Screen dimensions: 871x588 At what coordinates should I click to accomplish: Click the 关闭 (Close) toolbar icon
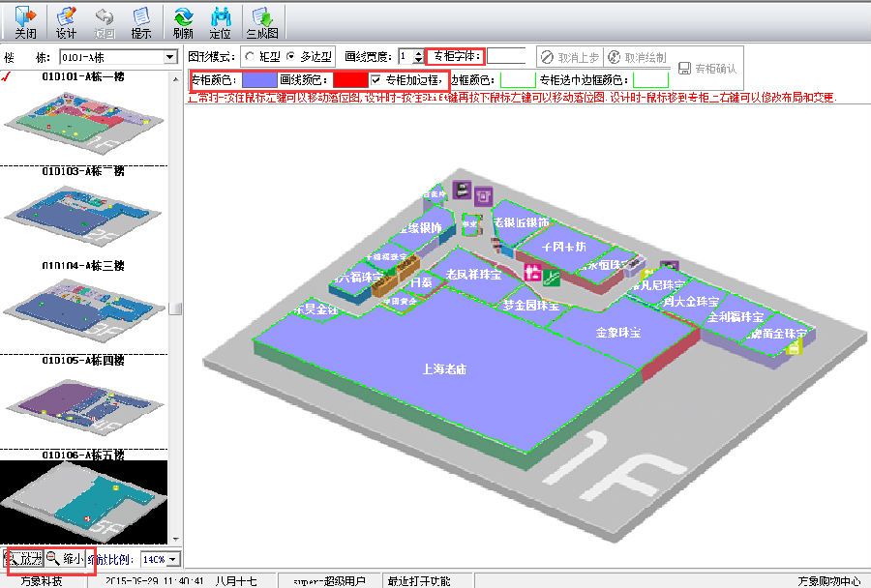point(25,23)
